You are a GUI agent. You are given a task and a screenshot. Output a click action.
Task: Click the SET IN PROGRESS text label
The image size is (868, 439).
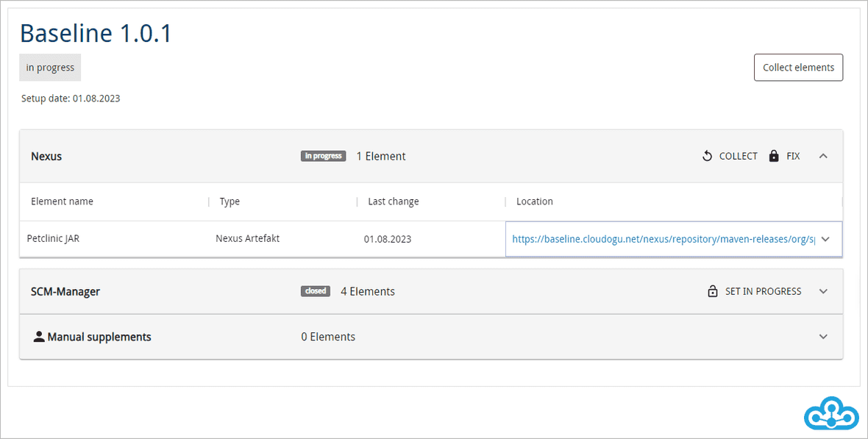click(763, 291)
